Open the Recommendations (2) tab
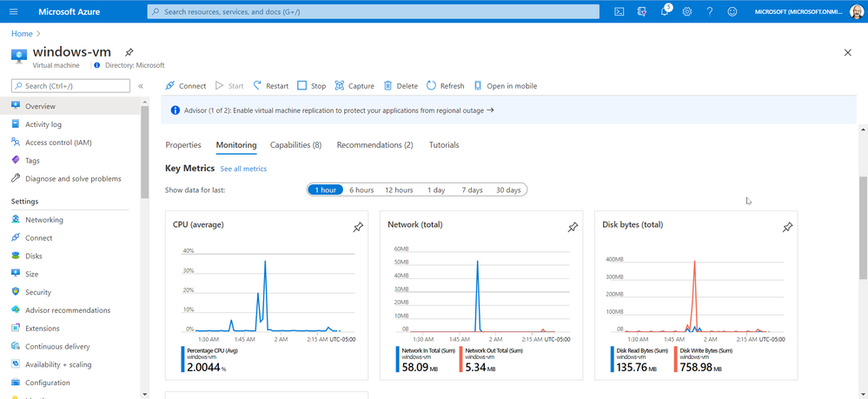Screen dimensions: 868x399 [374, 144]
